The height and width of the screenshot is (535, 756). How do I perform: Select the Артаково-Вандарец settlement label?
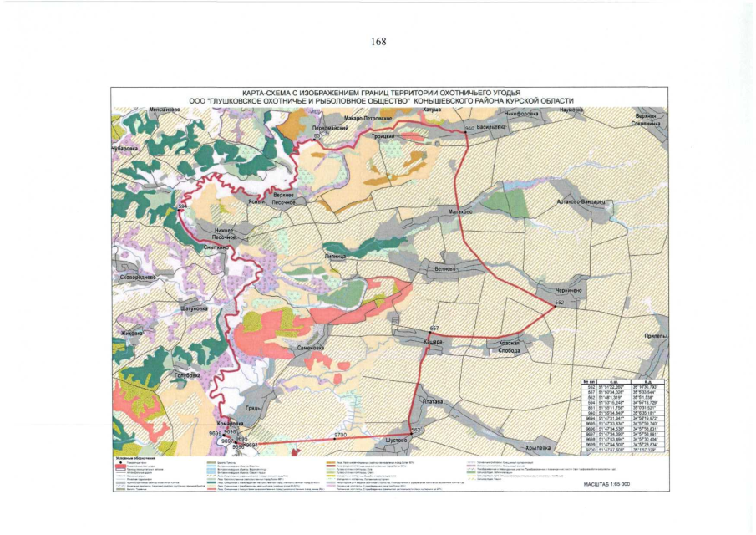coord(581,201)
